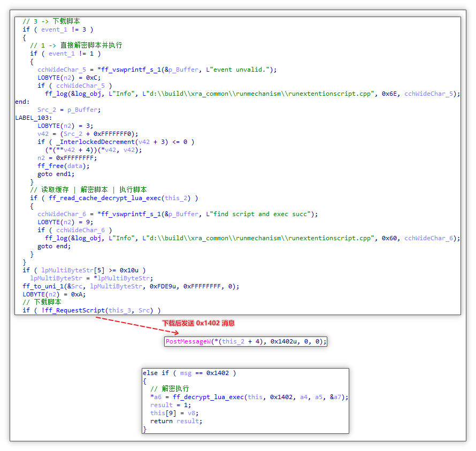The image size is (476, 451).
Task: Click the _InterlockedDecrement function name
Action: [x=90, y=142]
